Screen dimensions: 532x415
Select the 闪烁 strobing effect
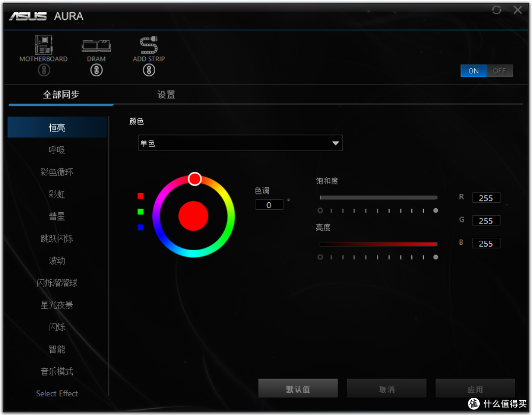tap(57, 327)
